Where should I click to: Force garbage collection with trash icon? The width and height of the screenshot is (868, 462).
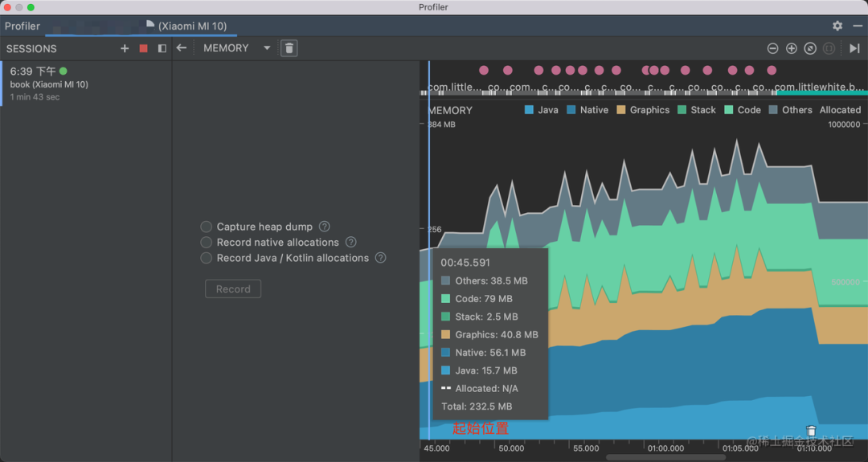click(289, 48)
